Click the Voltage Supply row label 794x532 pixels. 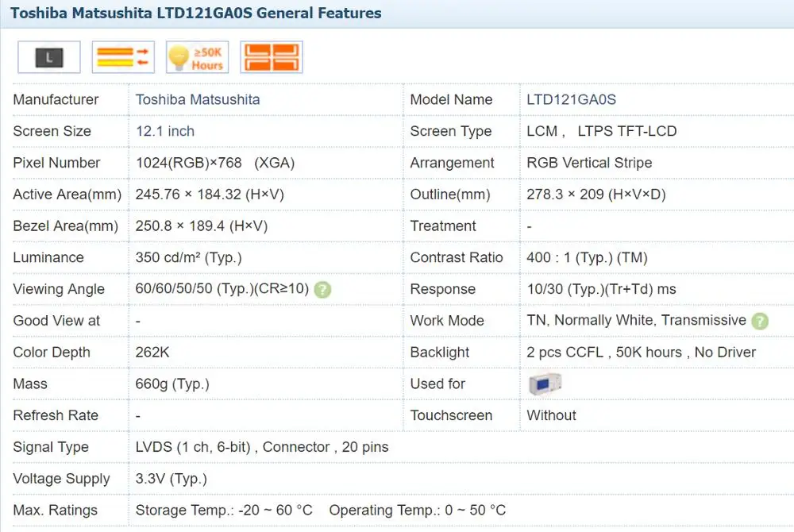[61, 478]
